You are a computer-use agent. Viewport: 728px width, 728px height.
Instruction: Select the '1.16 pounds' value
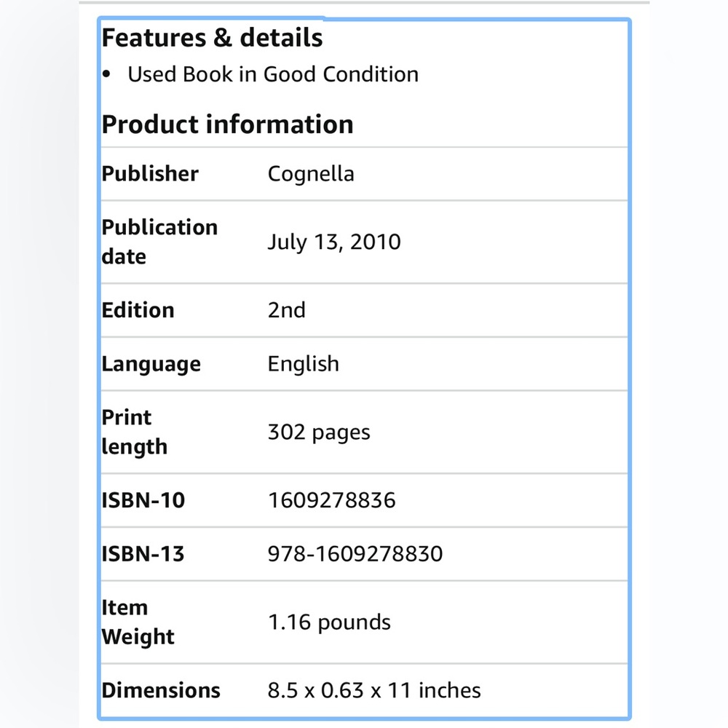[330, 622]
